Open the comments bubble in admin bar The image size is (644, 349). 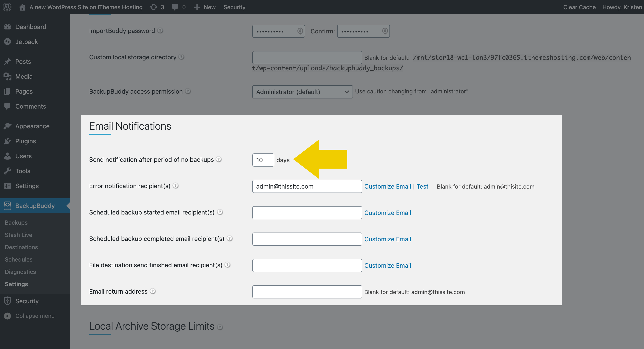click(x=175, y=7)
